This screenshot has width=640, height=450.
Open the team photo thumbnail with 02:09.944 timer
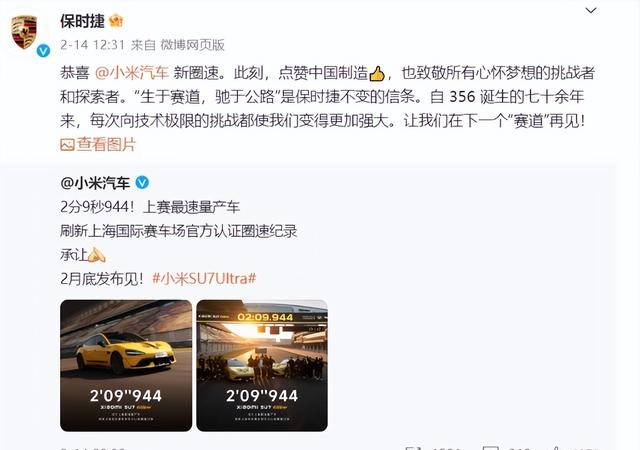pos(262,365)
